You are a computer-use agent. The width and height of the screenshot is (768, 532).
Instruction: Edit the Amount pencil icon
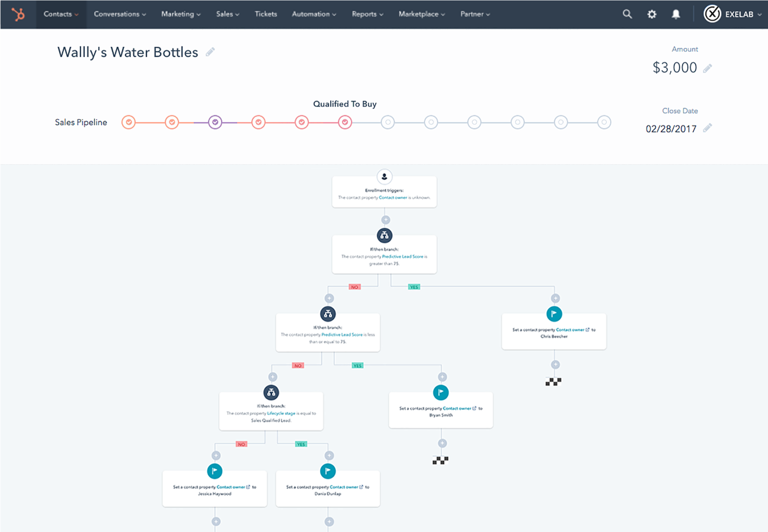(x=707, y=68)
